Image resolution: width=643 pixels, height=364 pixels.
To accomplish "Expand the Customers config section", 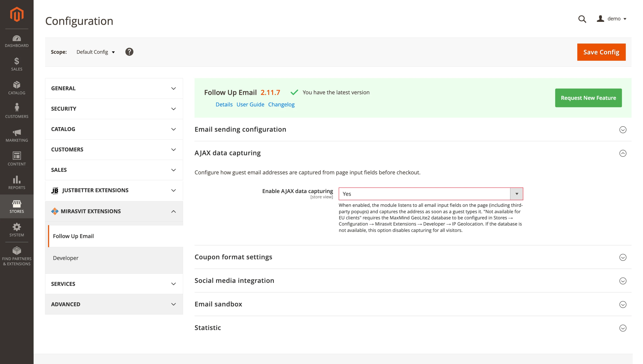I will 114,150.
